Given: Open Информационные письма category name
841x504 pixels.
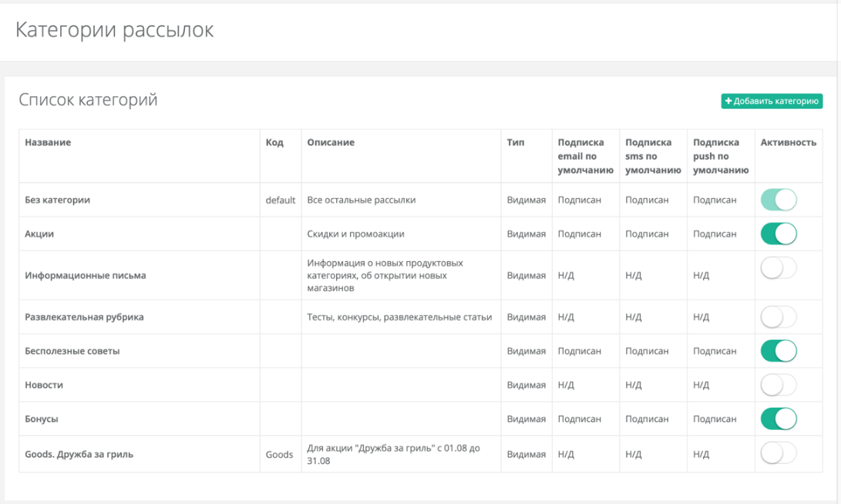Looking at the screenshot, I should (86, 276).
